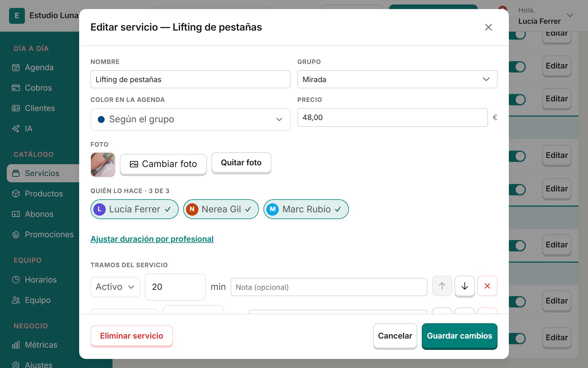Toggle the service switch beside the second Editar button
This screenshot has width=588, height=368.
click(x=517, y=67)
